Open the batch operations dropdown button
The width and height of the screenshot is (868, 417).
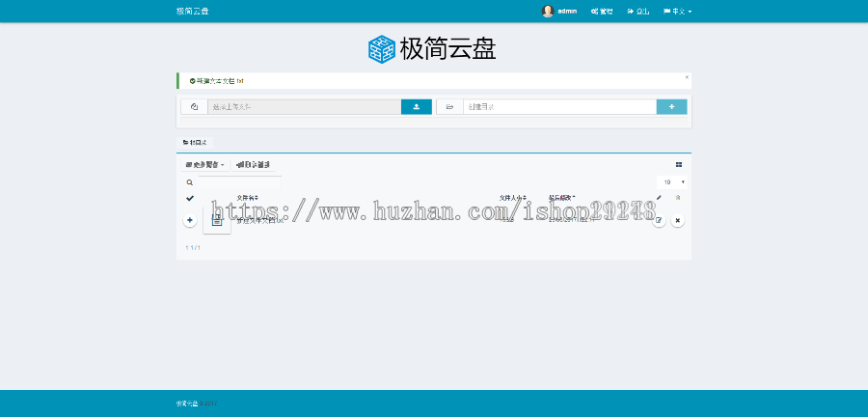coord(204,164)
